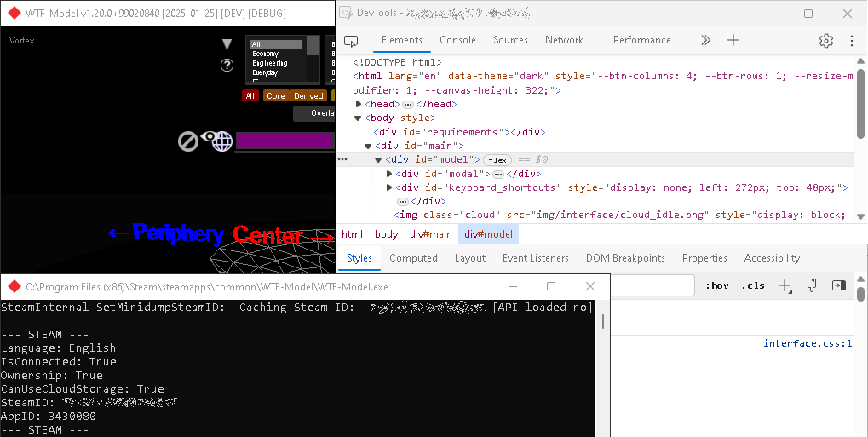Open DevTools settings gear
This screenshot has width=868, height=437.
pos(826,40)
